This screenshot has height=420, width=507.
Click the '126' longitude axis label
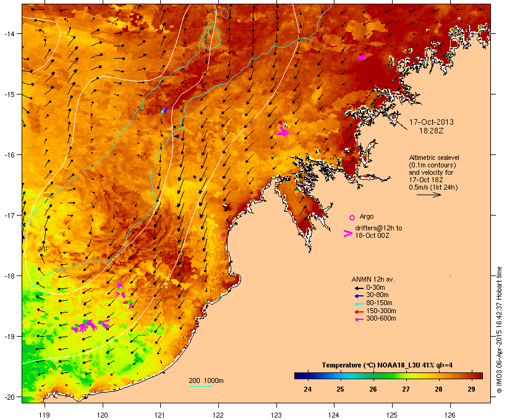pyautogui.click(x=450, y=415)
